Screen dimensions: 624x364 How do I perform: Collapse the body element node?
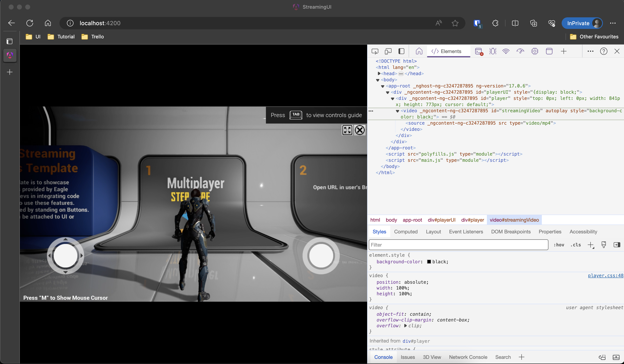378,80
